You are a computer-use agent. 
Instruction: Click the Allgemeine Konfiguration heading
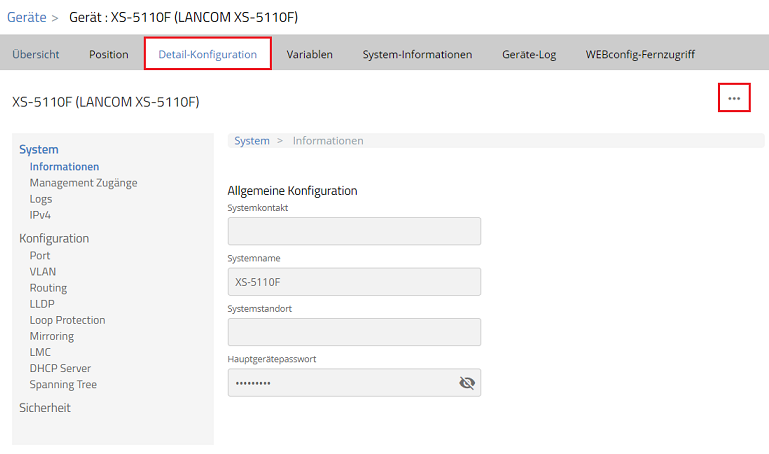292,191
